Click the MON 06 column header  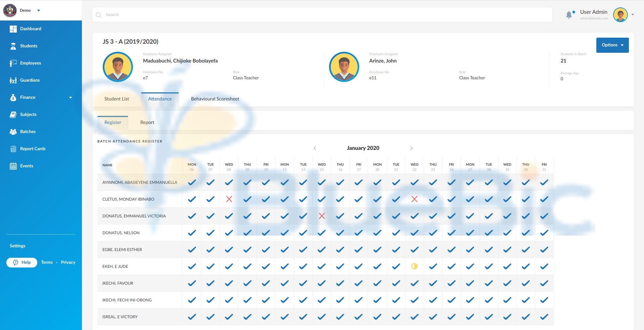click(x=192, y=167)
